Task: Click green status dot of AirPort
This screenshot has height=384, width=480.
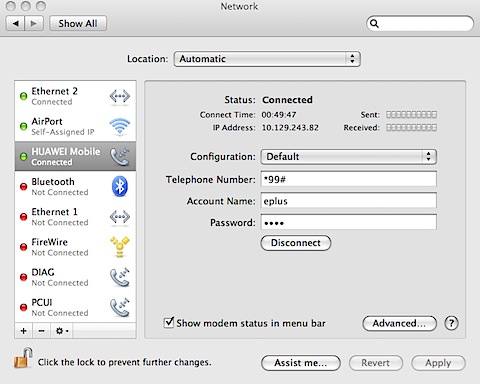Action: tap(23, 126)
